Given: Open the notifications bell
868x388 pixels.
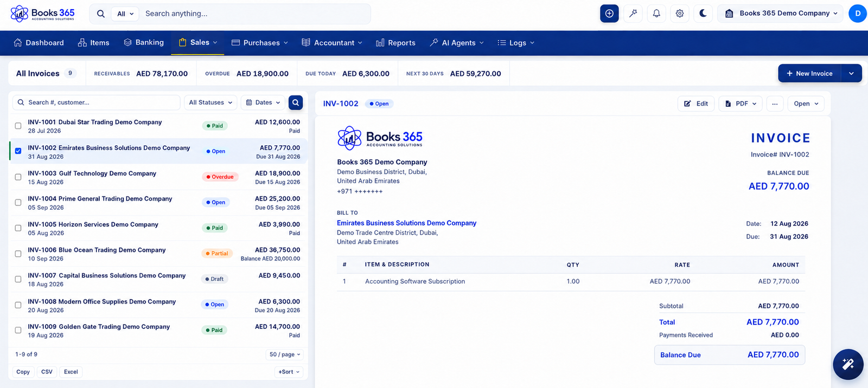Looking at the screenshot, I should click(656, 14).
